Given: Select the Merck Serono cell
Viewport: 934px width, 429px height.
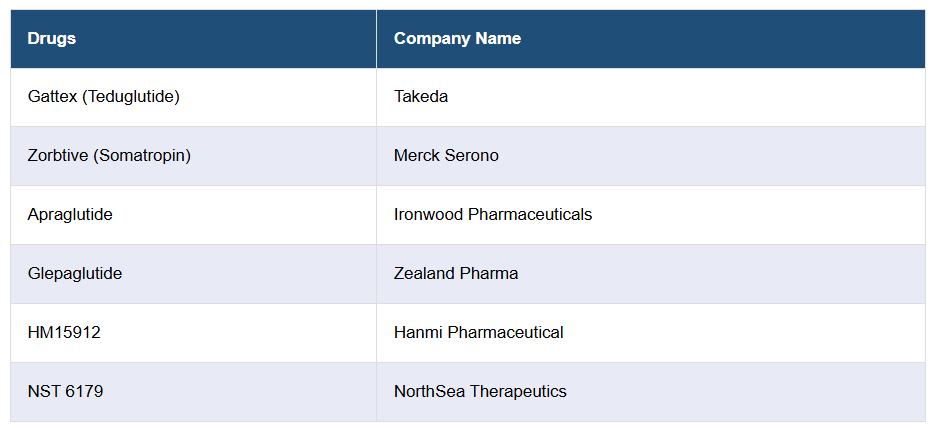Looking at the screenshot, I should [446, 156].
